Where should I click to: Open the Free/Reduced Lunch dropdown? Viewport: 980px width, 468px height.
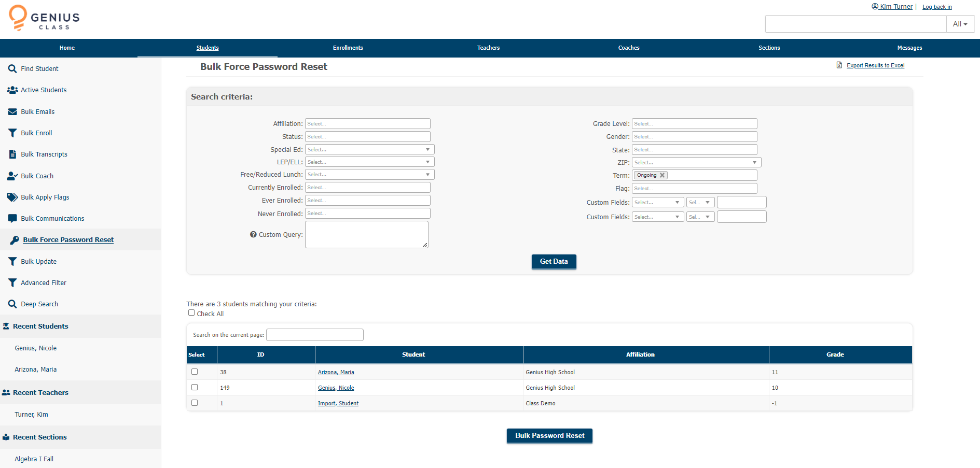click(x=427, y=174)
